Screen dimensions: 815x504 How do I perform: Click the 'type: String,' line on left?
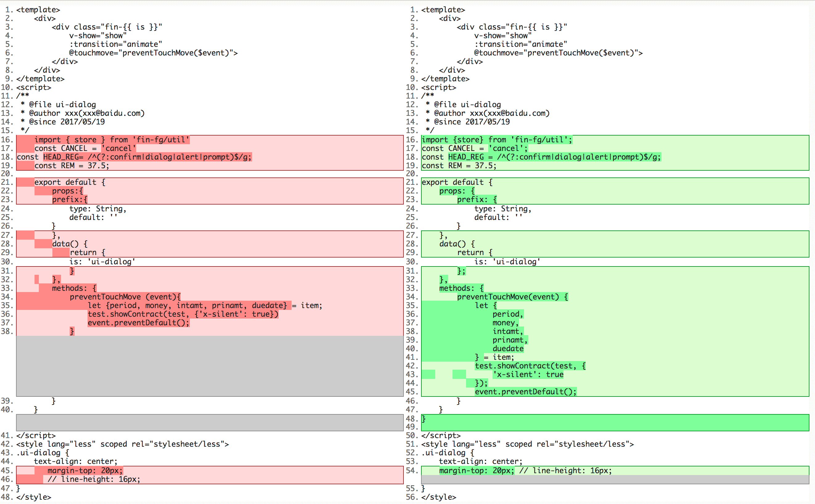tap(98, 209)
